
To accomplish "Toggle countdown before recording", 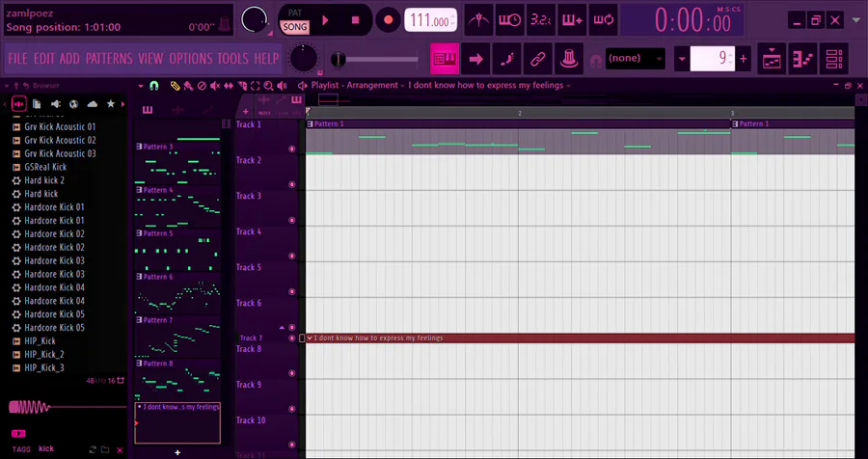I will pyautogui.click(x=540, y=20).
